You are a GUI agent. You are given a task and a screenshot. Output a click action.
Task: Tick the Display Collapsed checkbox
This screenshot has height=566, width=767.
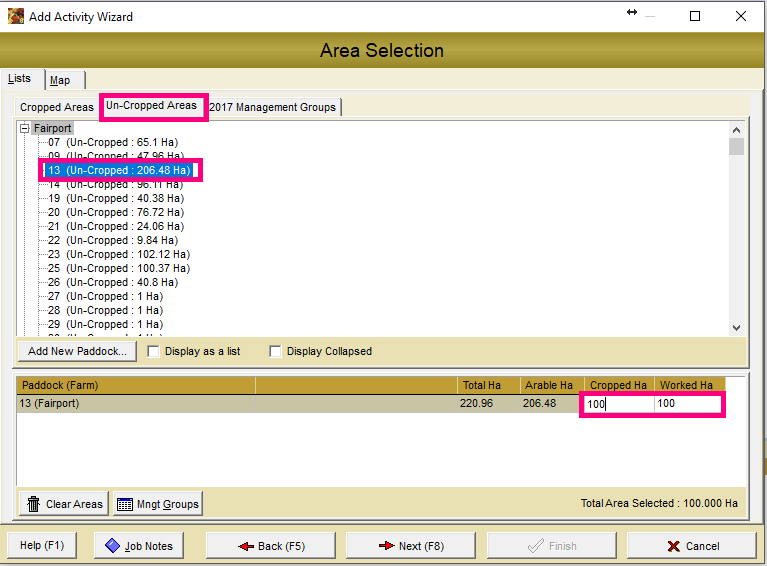click(276, 351)
